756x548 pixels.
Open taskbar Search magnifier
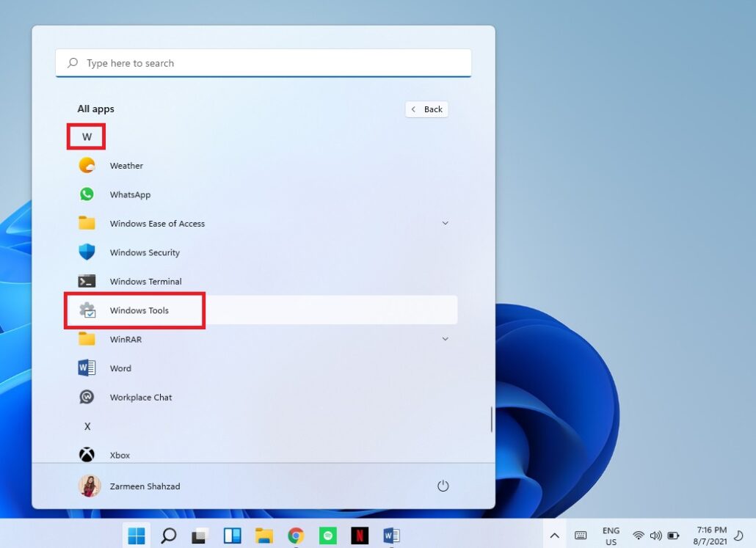[168, 536]
